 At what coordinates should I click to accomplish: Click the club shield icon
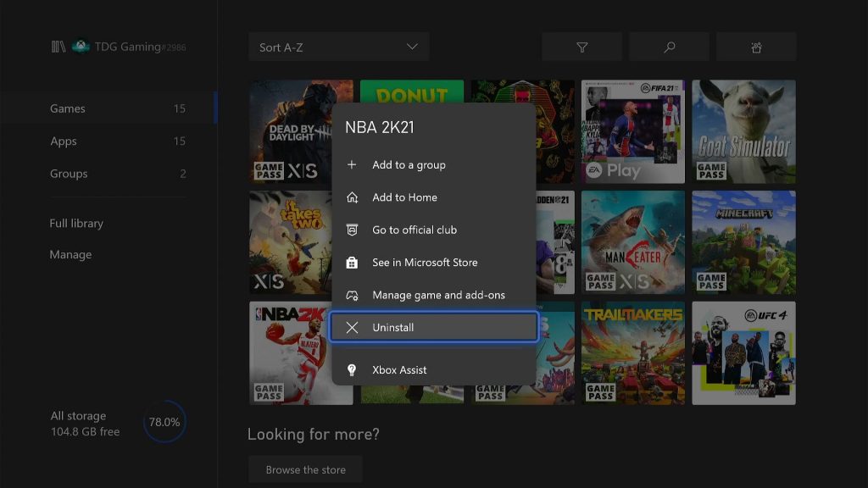[352, 230]
